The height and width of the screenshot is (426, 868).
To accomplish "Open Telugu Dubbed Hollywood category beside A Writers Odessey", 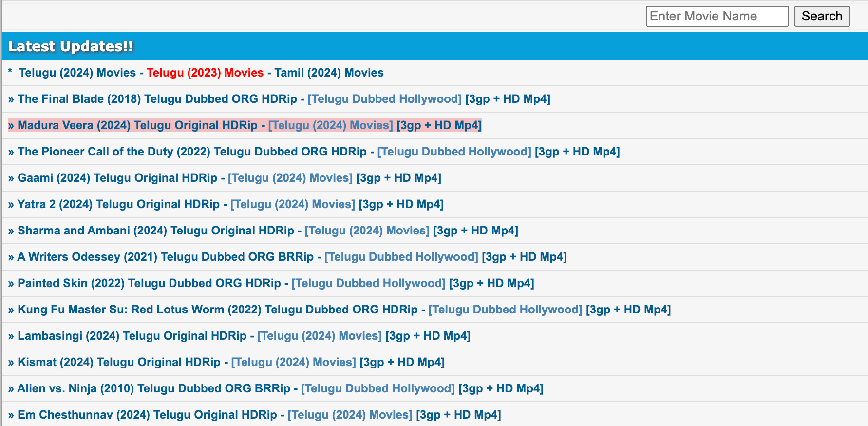I will click(x=401, y=257).
